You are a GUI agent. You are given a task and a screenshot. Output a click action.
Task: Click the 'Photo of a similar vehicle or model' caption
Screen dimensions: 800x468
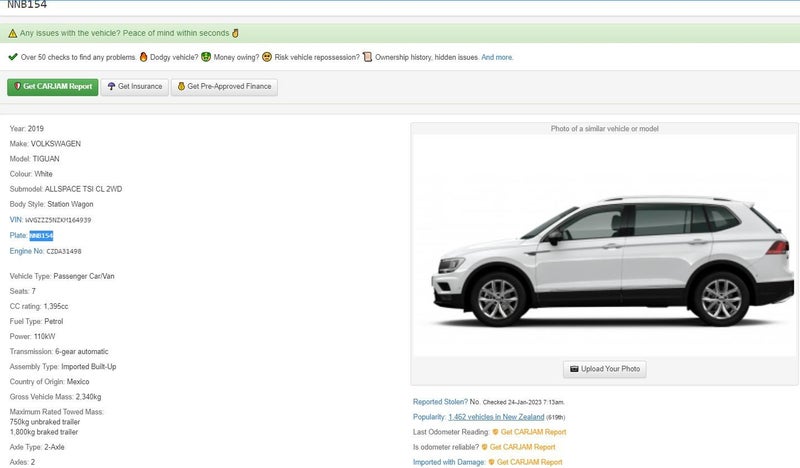click(x=605, y=129)
